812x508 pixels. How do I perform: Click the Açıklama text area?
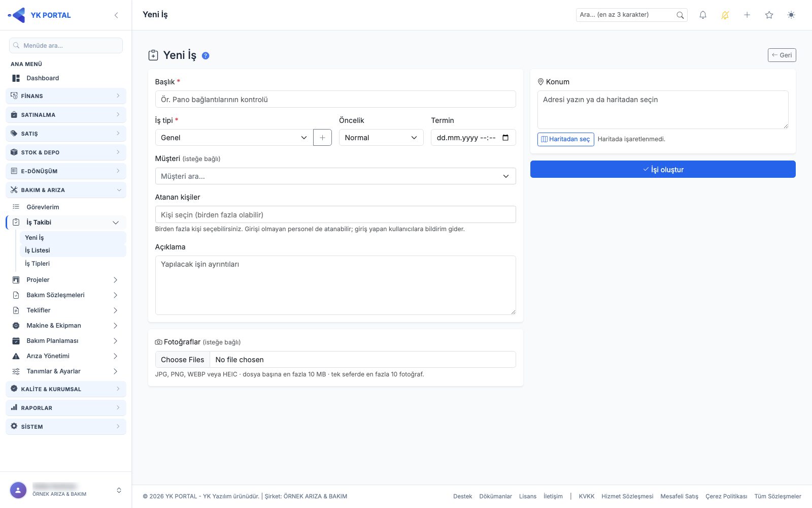pos(335,285)
